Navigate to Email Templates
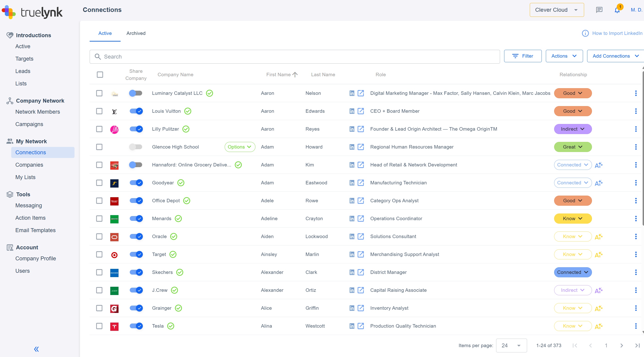This screenshot has width=644, height=357. point(36,230)
